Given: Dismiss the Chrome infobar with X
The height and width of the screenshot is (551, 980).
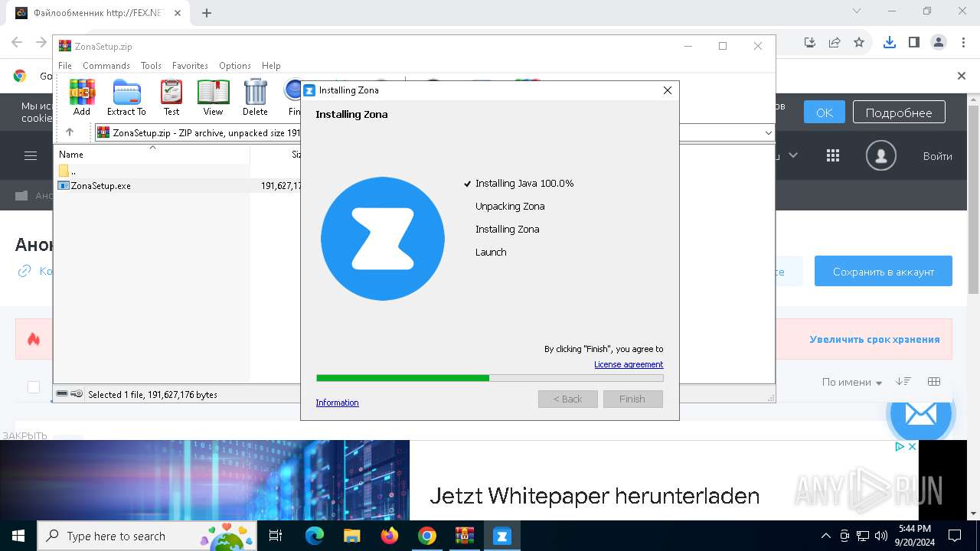Looking at the screenshot, I should (x=962, y=76).
